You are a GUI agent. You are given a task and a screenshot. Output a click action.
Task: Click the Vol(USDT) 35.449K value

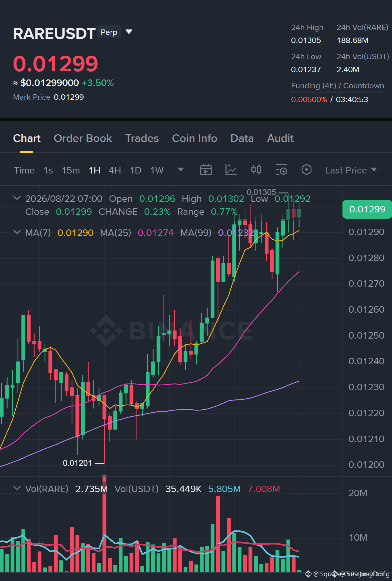184,489
